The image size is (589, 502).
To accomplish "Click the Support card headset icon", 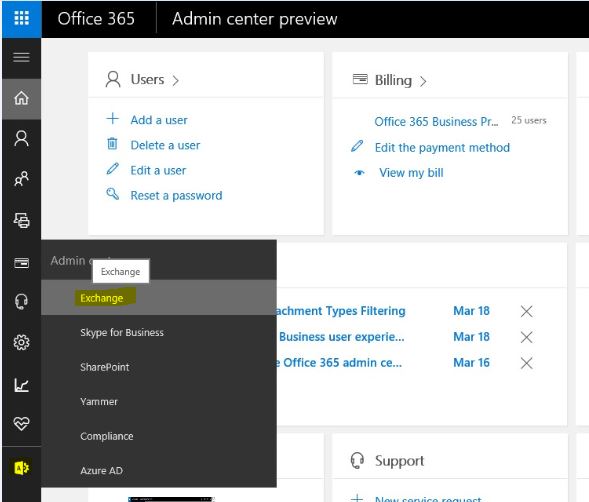I will (357, 460).
